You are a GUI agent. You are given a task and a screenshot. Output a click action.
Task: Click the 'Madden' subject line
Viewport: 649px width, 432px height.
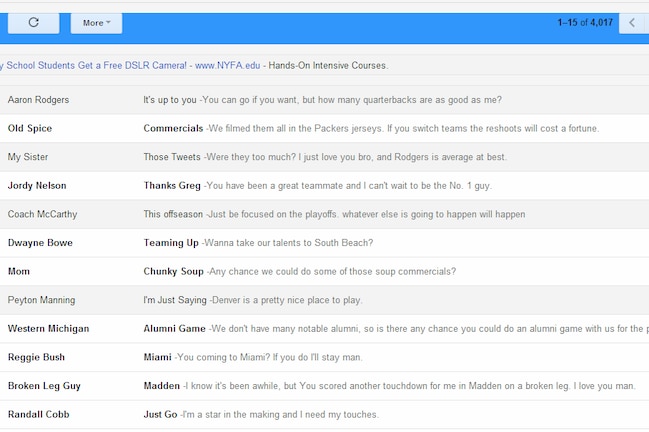(161, 385)
